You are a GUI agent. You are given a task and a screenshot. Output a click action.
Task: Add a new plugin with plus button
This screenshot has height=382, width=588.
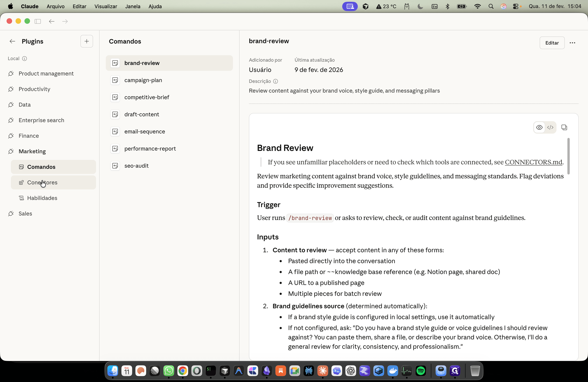pyautogui.click(x=87, y=41)
